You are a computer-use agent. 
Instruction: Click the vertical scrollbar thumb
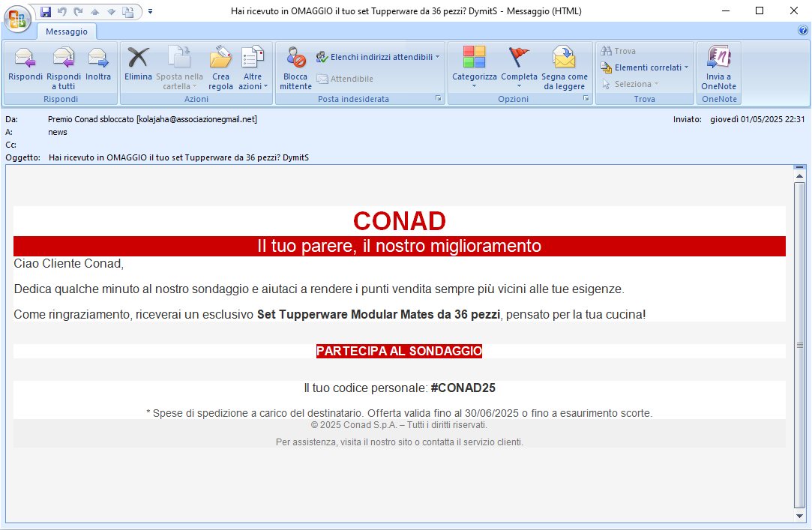point(799,346)
